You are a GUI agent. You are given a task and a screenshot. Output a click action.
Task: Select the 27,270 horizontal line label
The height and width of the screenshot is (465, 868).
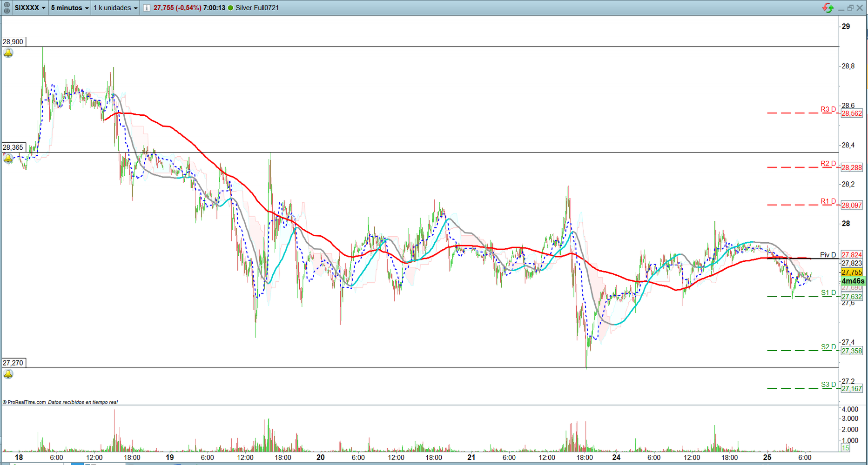pos(13,363)
